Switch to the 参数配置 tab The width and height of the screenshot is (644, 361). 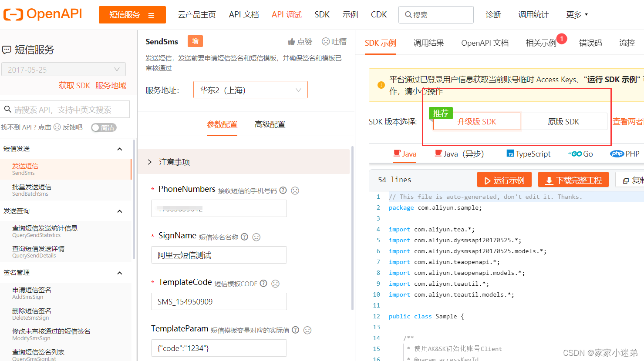(x=222, y=124)
